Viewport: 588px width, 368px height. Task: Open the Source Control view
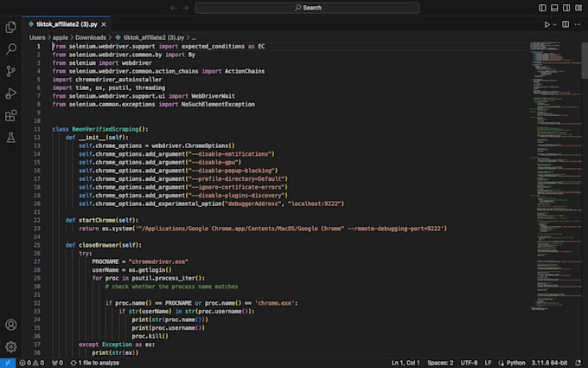[x=11, y=71]
